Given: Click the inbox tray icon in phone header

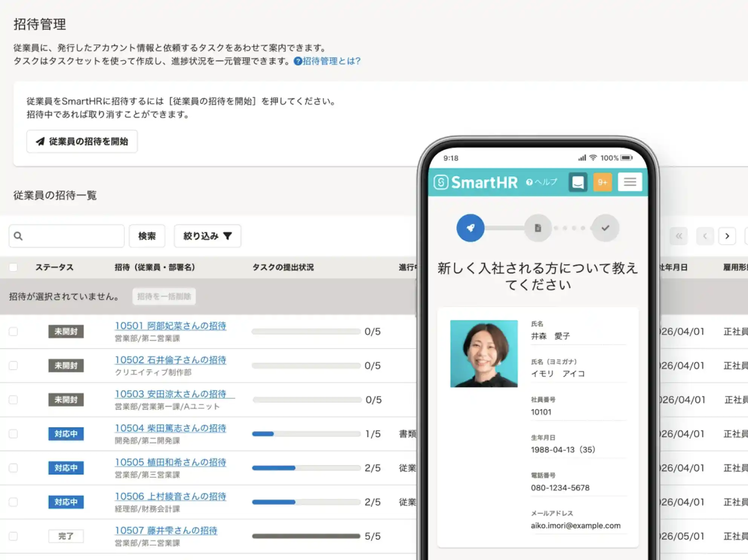Looking at the screenshot, I should click(578, 182).
